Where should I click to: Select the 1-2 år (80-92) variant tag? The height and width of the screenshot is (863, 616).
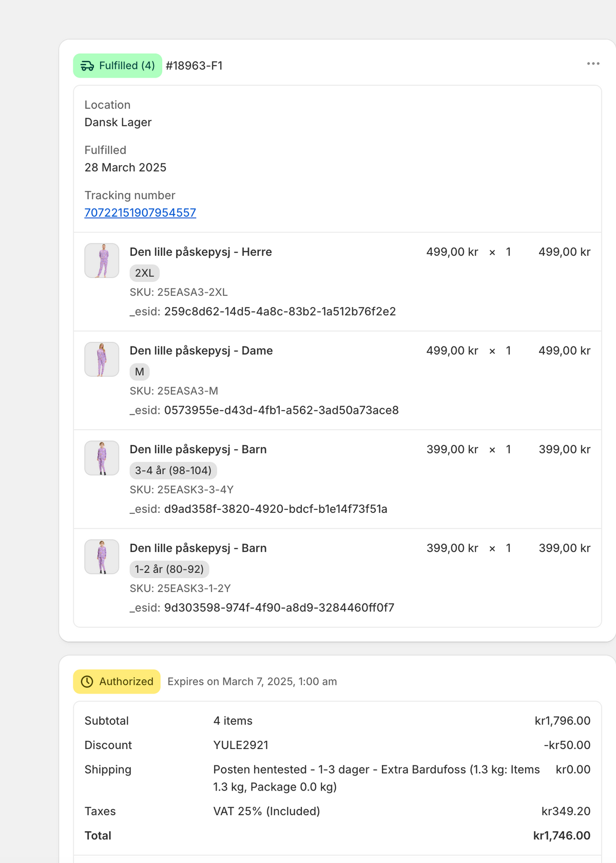(169, 569)
